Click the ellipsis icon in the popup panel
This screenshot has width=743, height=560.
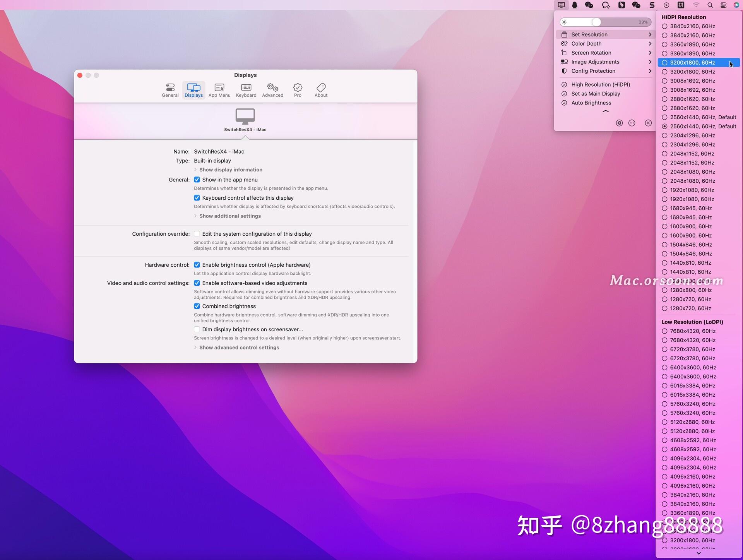pos(632,123)
